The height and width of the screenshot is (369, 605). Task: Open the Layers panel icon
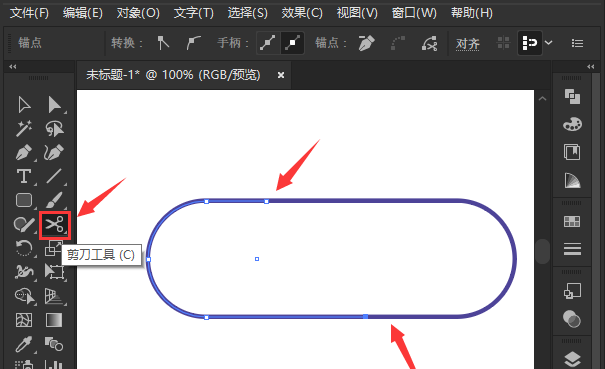[572, 359]
